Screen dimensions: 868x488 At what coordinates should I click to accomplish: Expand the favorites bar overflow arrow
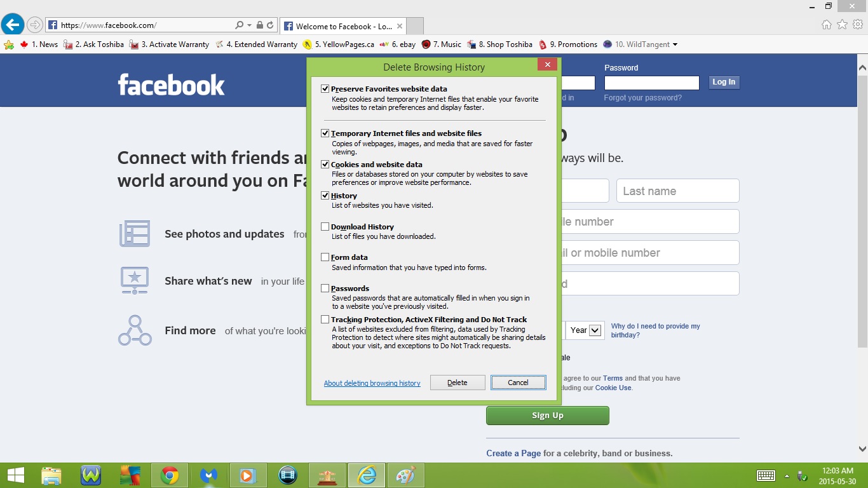[x=675, y=44]
